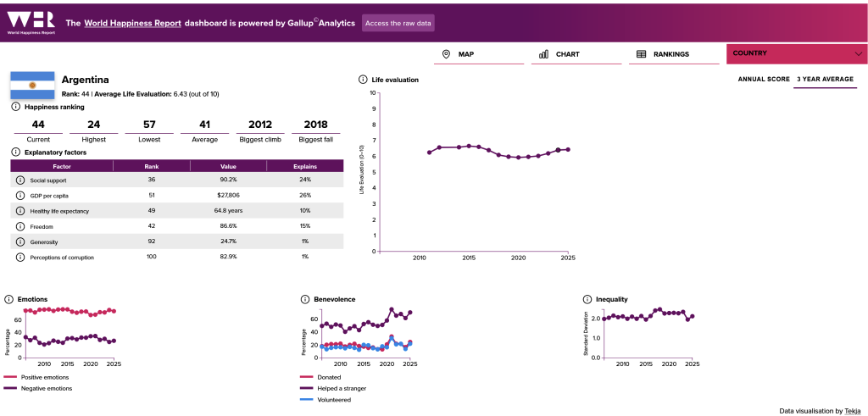Viewport: 868px width, 416px height.
Task: Click the Access the raw data button
Action: pyautogui.click(x=398, y=23)
